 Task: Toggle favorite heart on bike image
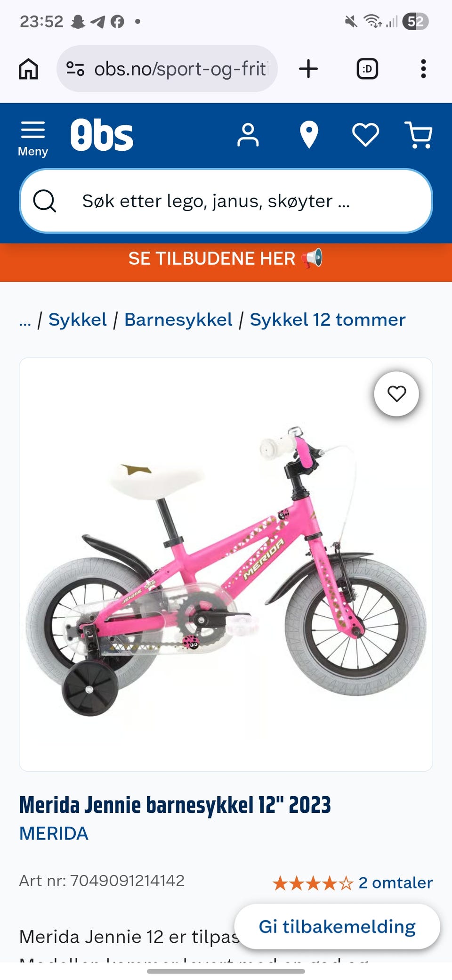tap(396, 394)
